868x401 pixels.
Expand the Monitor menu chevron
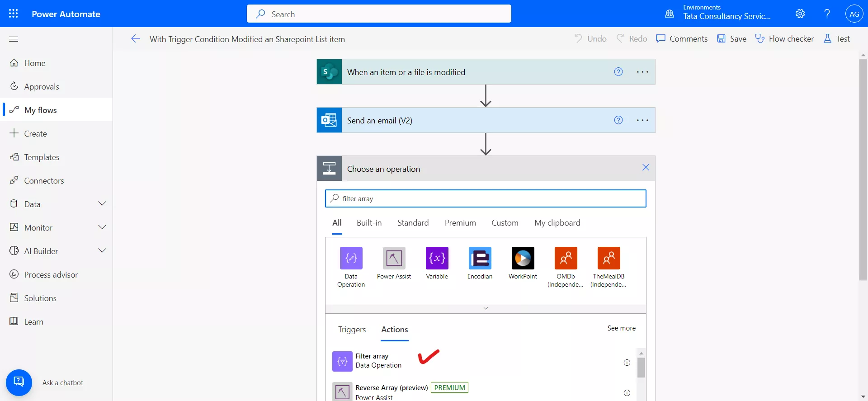(102, 227)
